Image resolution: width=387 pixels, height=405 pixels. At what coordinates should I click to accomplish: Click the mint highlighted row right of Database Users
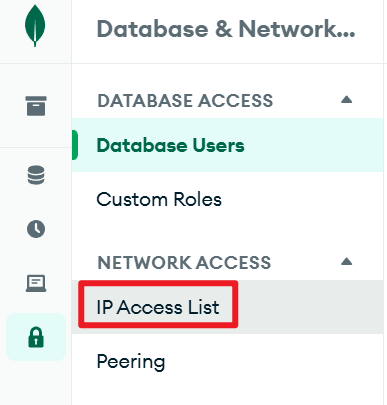(x=314, y=145)
